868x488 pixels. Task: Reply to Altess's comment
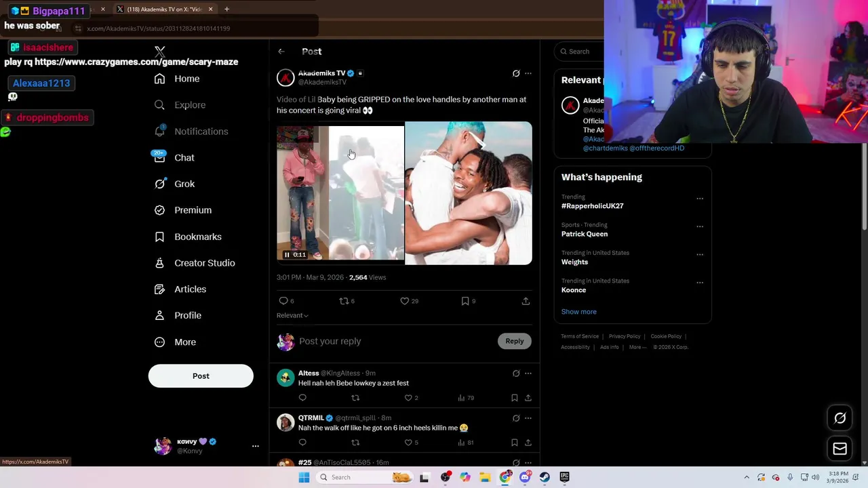pyautogui.click(x=302, y=398)
